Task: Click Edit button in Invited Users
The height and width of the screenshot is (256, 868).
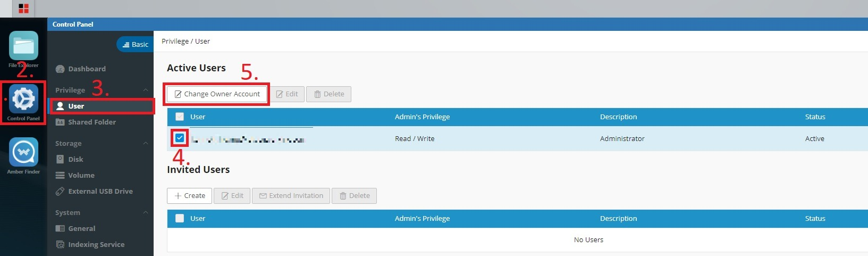Action: coord(232,195)
